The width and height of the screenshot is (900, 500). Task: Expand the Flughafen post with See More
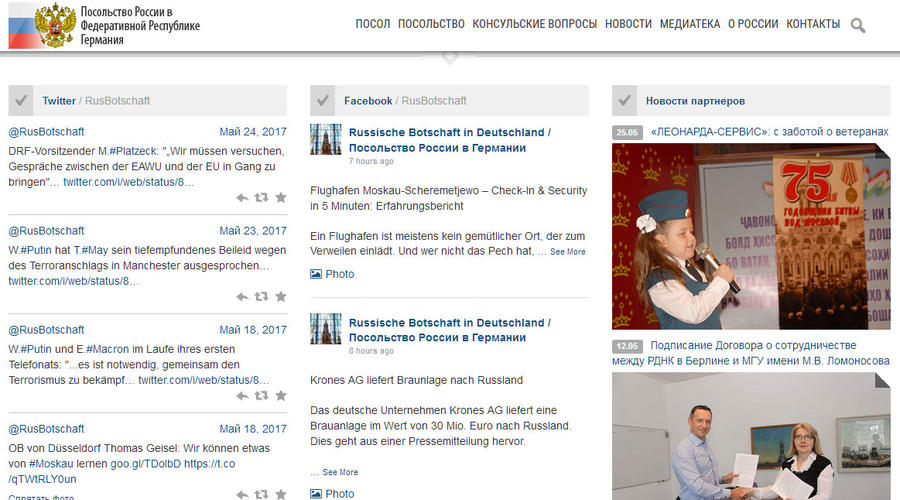point(567,252)
